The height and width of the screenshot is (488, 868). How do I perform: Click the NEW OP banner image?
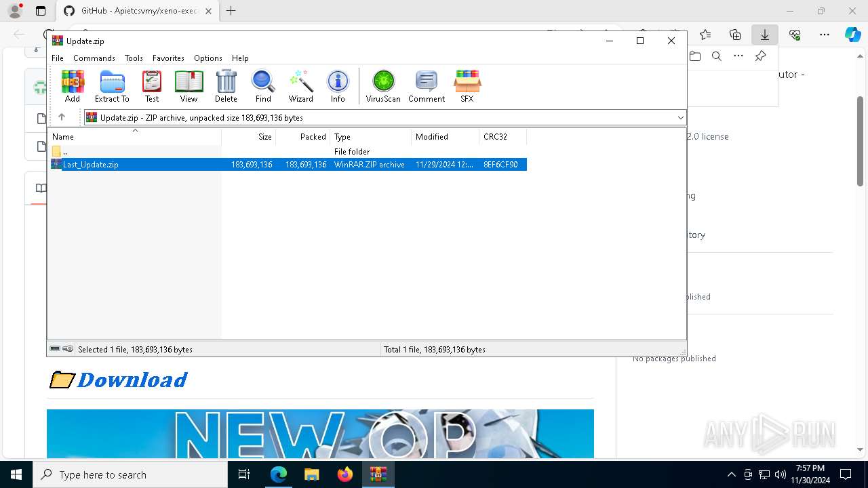320,434
